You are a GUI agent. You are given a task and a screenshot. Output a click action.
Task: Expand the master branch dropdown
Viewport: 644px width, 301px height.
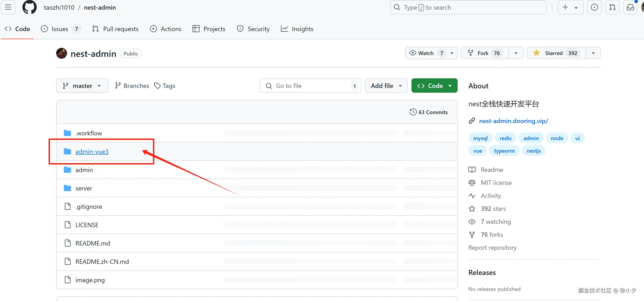(x=82, y=86)
